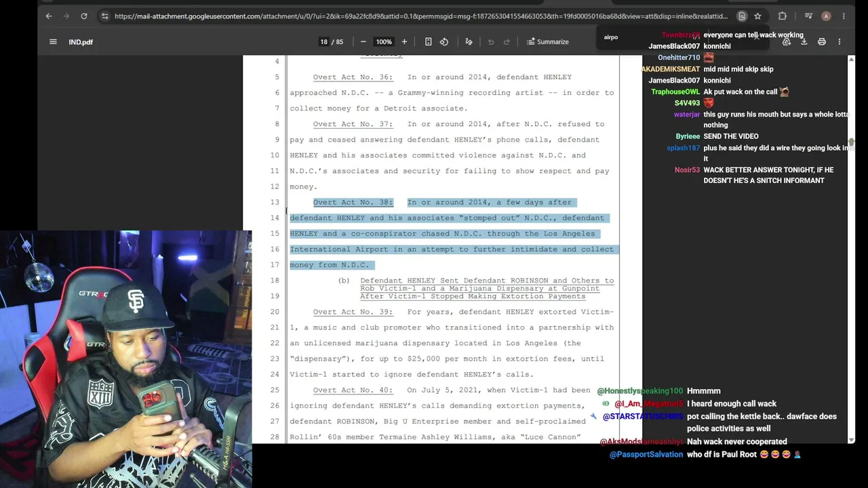Edit the PDF page number field
Screen dimensions: 868x488
point(324,42)
